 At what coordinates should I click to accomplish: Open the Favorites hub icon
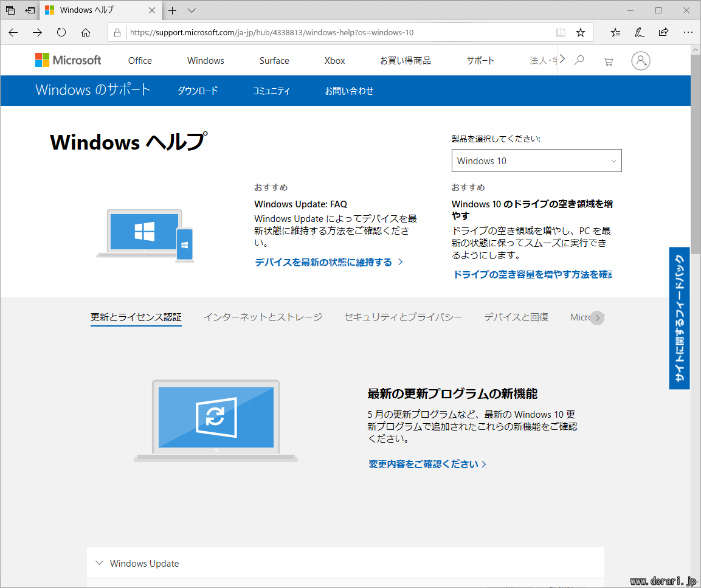(616, 32)
